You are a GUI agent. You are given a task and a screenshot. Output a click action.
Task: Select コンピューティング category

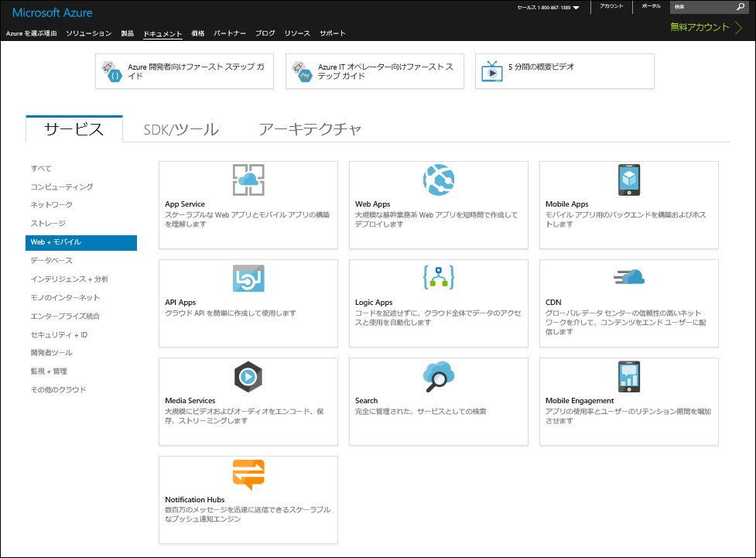pos(62,187)
